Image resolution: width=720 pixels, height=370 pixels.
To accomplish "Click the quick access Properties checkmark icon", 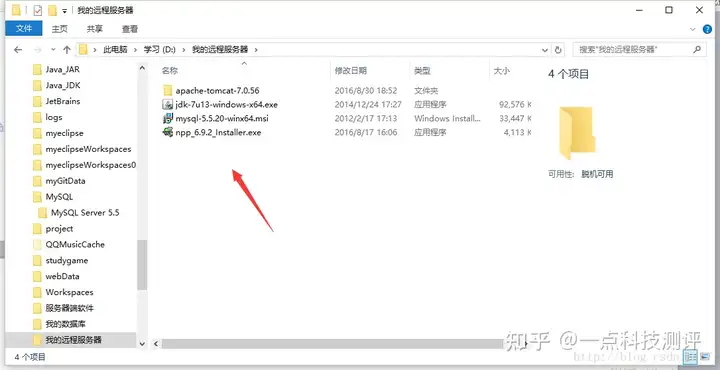I will pos(38,10).
